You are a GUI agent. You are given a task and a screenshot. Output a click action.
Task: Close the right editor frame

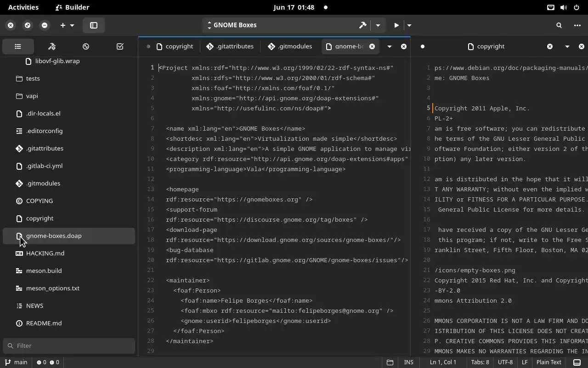click(x=582, y=46)
